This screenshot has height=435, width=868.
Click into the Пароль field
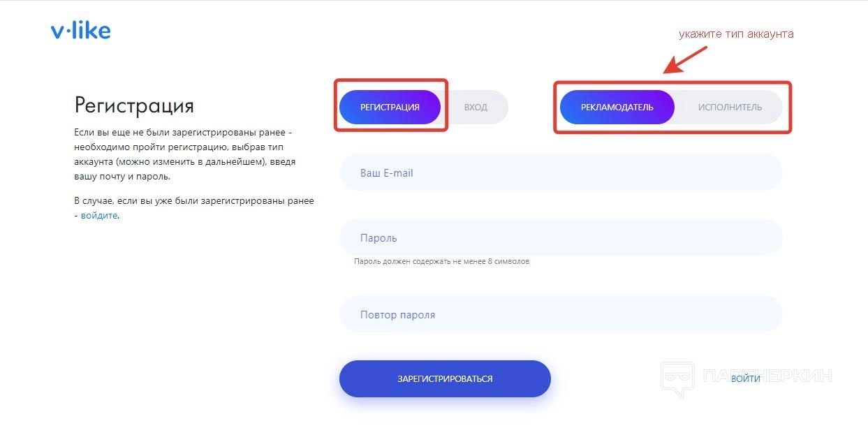[560, 237]
